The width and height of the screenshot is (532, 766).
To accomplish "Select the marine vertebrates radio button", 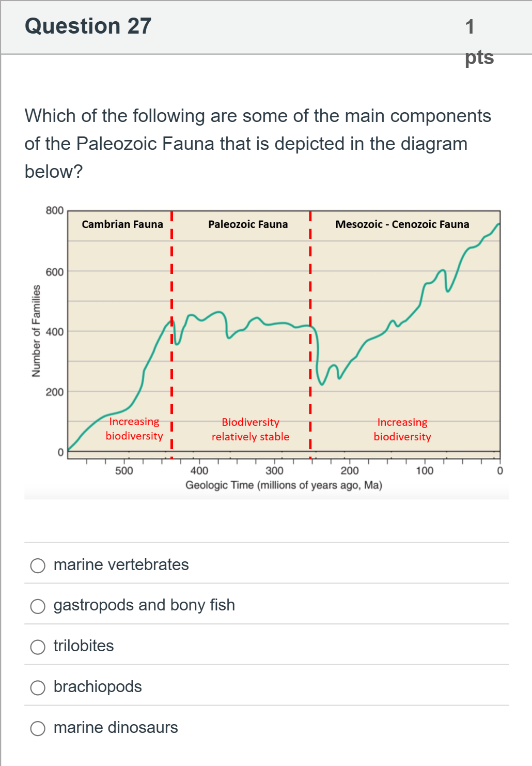I will [38, 565].
